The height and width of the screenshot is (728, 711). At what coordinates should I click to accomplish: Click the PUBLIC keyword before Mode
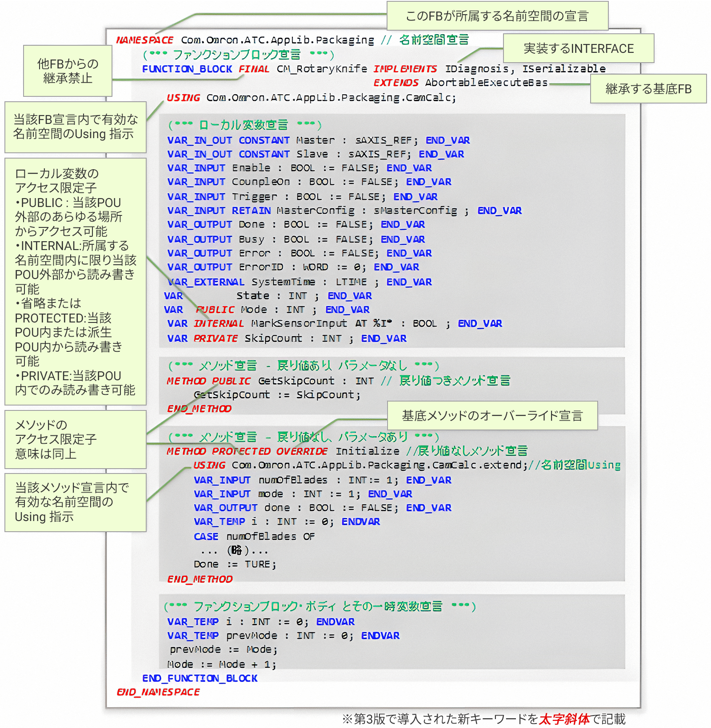tap(215, 310)
